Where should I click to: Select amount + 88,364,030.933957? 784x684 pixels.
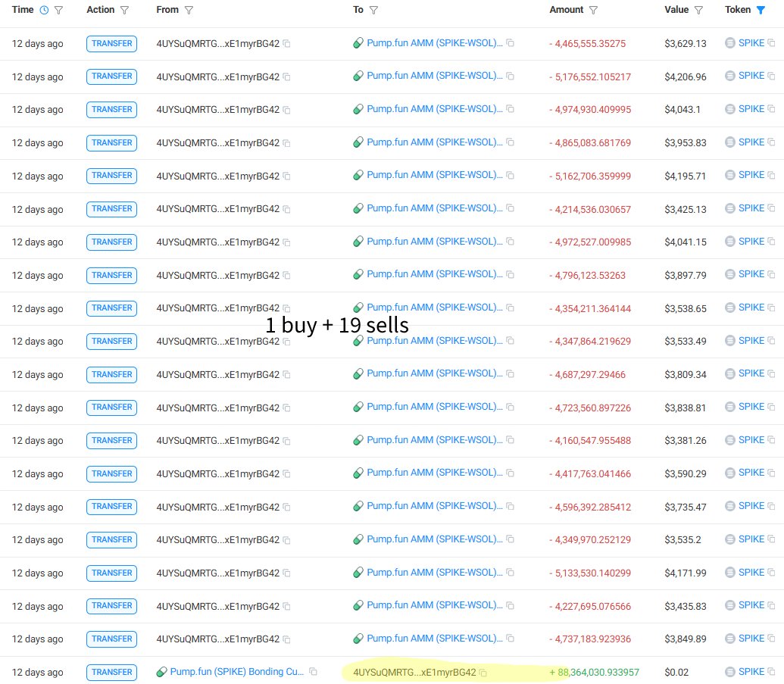click(x=594, y=673)
